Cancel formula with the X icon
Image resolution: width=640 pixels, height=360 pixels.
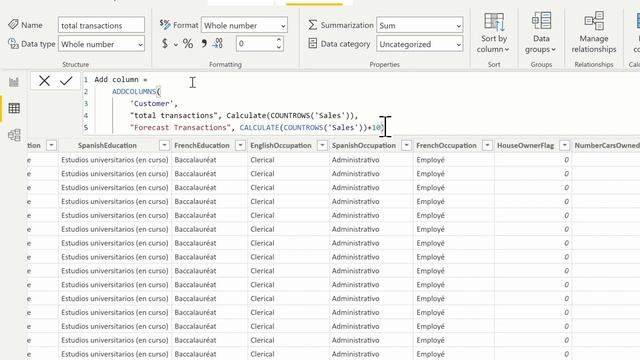pyautogui.click(x=44, y=81)
